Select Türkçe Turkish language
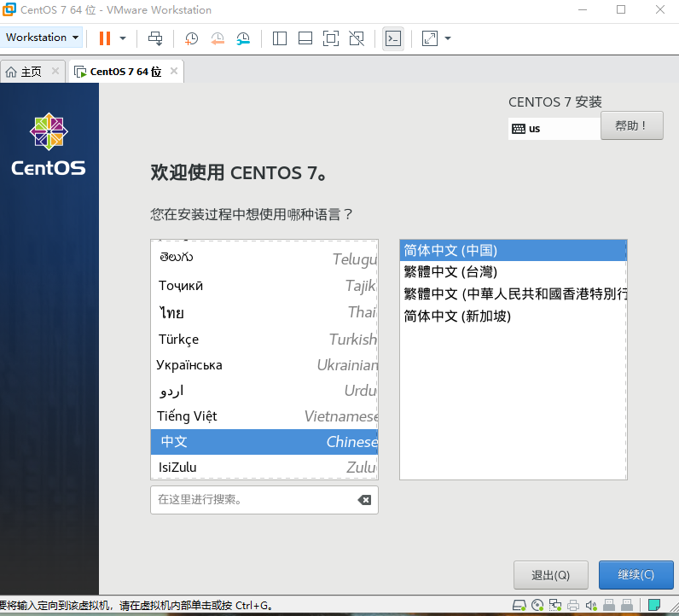Viewport: 679px width, 616px height. 264,339
